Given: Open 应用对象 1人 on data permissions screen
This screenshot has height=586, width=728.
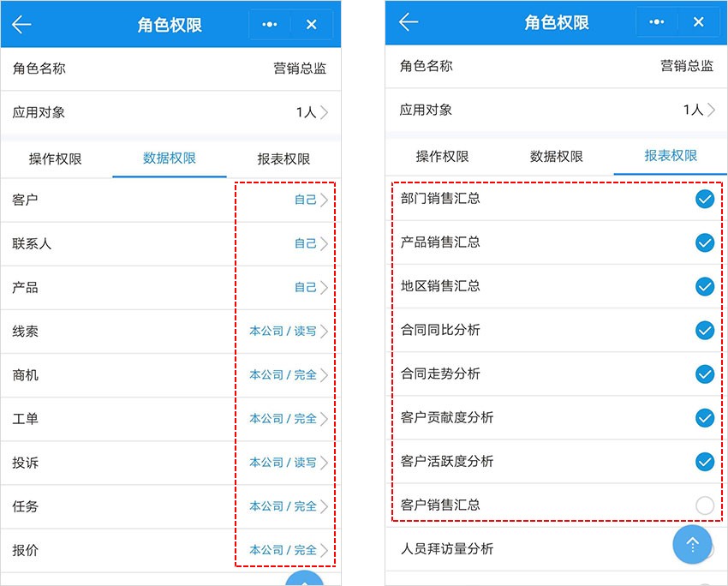Looking at the screenshot, I should (312, 112).
